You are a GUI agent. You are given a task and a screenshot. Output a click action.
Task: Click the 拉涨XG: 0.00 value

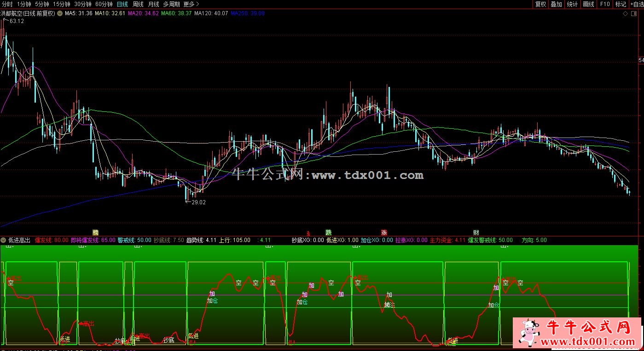click(x=412, y=240)
